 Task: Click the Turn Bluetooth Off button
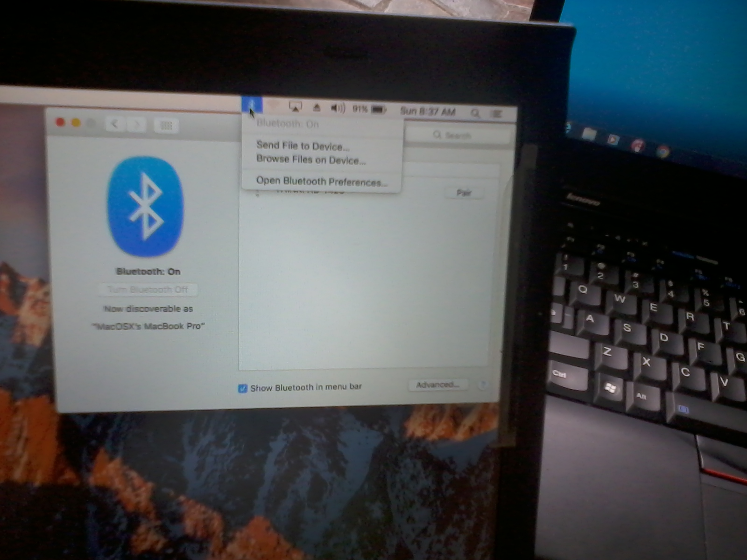coord(148,290)
